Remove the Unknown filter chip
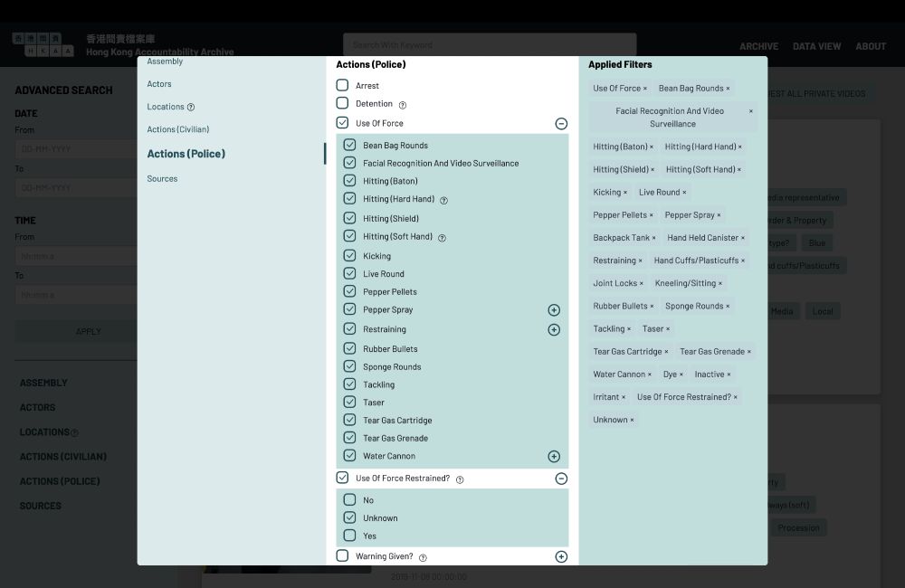This screenshot has width=905, height=588. click(x=632, y=421)
